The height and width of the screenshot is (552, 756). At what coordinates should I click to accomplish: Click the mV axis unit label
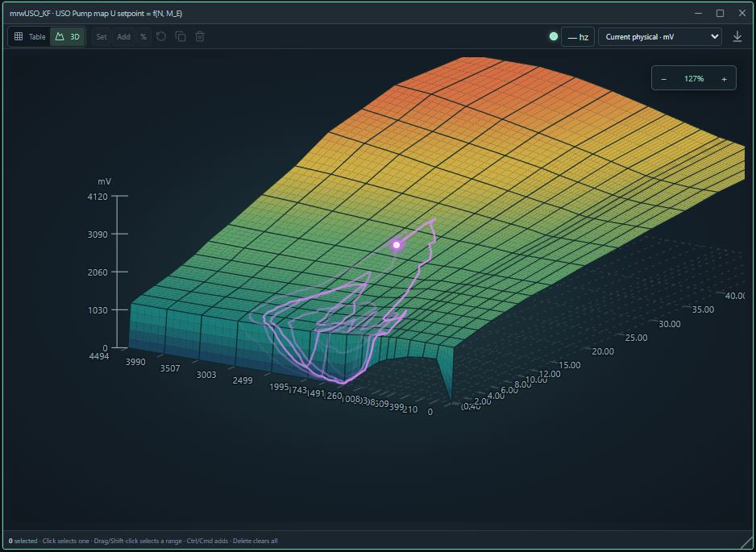(104, 181)
